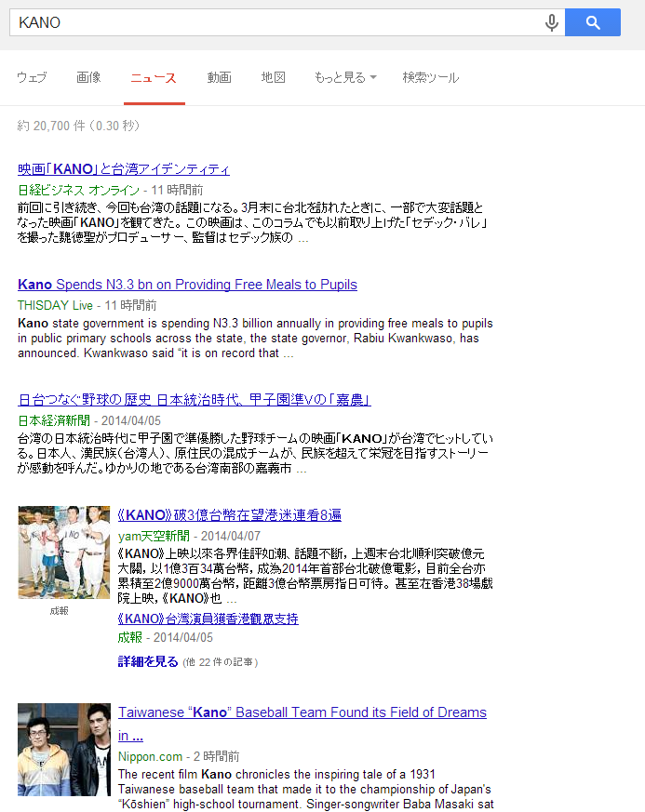Switch to the 地図 tab
The width and height of the screenshot is (645, 812).
273,78
